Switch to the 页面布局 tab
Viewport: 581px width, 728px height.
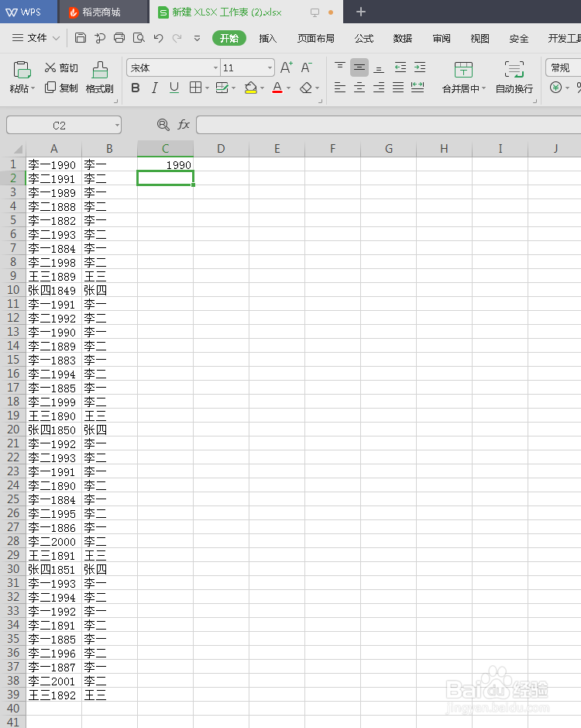pyautogui.click(x=315, y=38)
